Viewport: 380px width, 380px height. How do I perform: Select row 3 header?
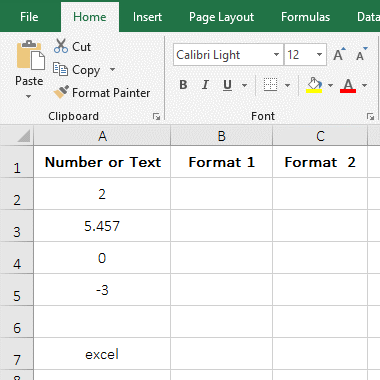pyautogui.click(x=17, y=226)
